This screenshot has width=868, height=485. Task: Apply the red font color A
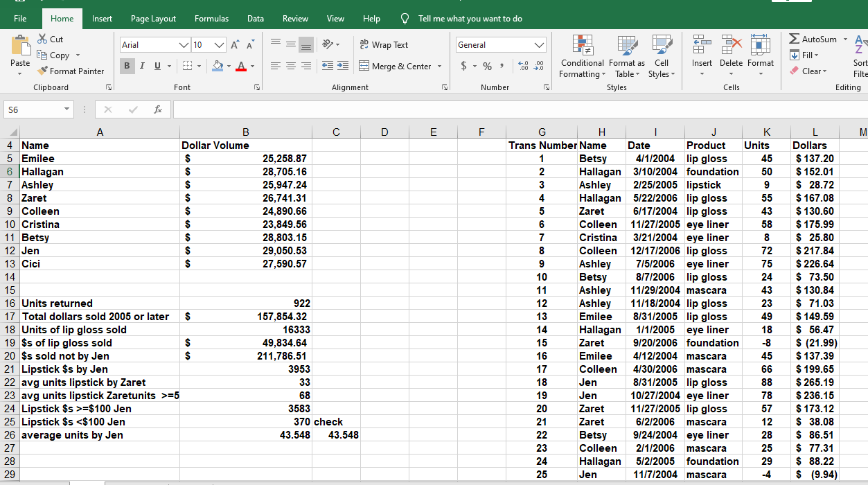240,66
